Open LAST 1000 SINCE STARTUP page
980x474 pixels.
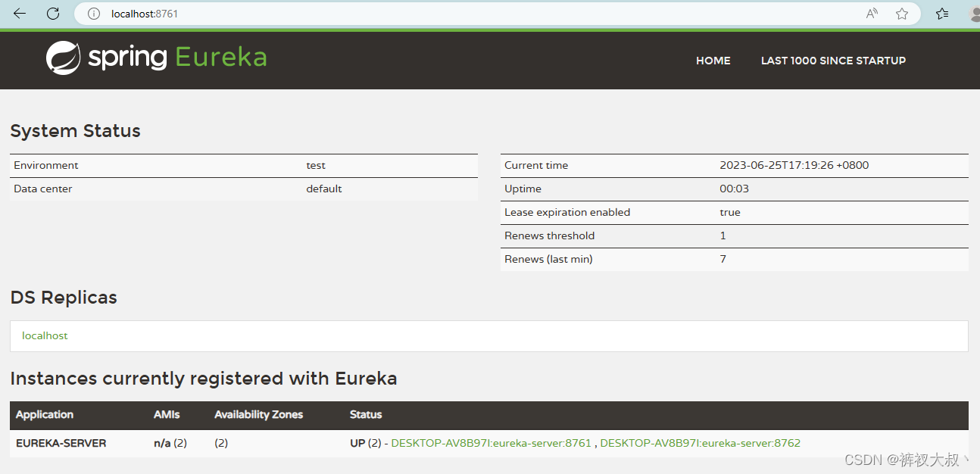pyautogui.click(x=833, y=61)
